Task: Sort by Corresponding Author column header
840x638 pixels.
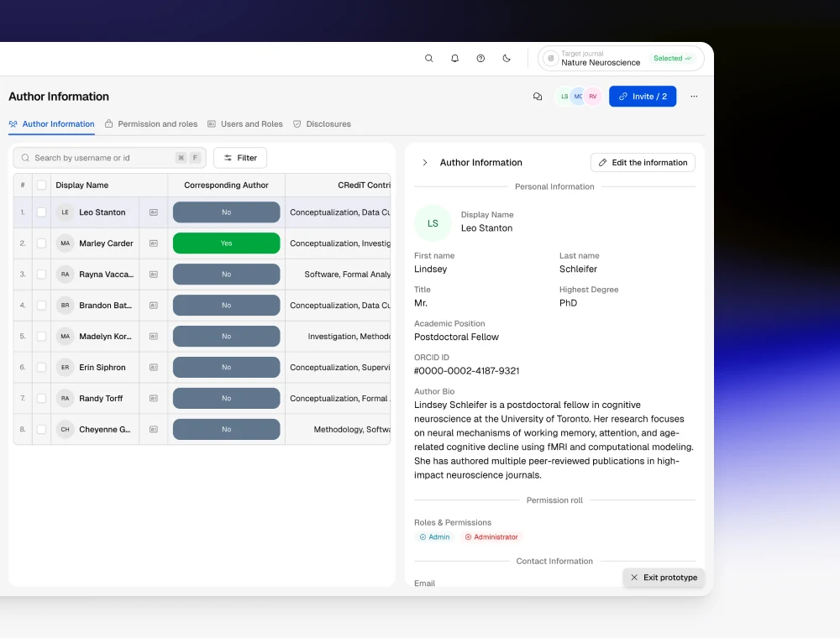Action: coord(226,186)
